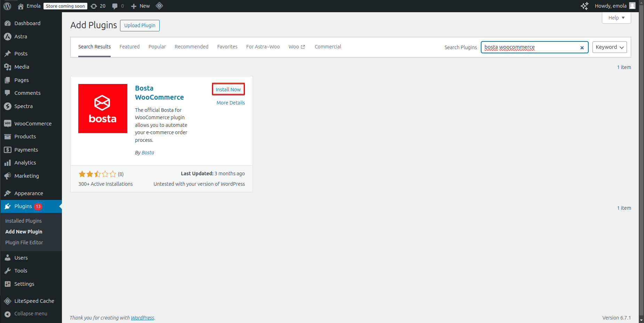Click the WordPress link in footer
Screen dimensions: 644x323
coord(142,318)
